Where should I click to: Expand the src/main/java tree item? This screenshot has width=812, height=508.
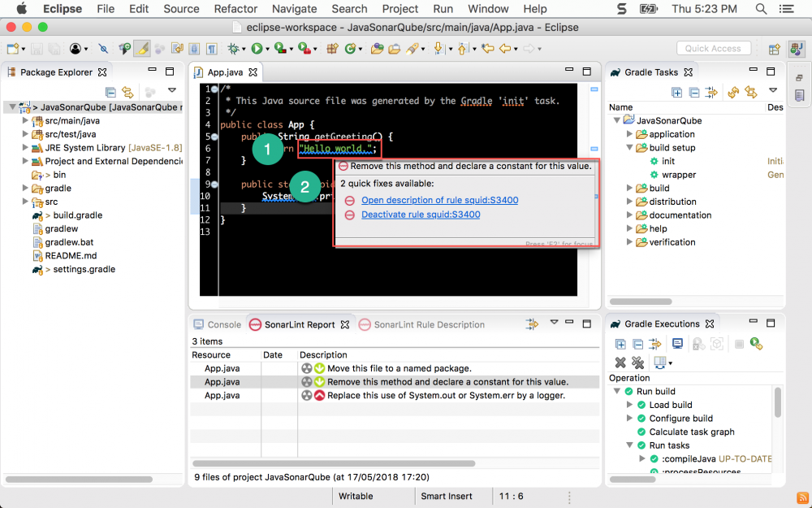[x=24, y=120]
